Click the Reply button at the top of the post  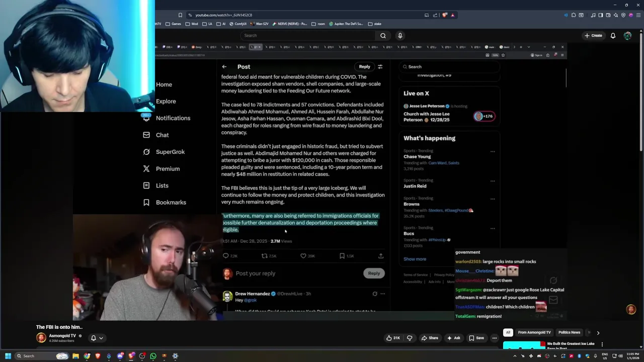pyautogui.click(x=364, y=66)
